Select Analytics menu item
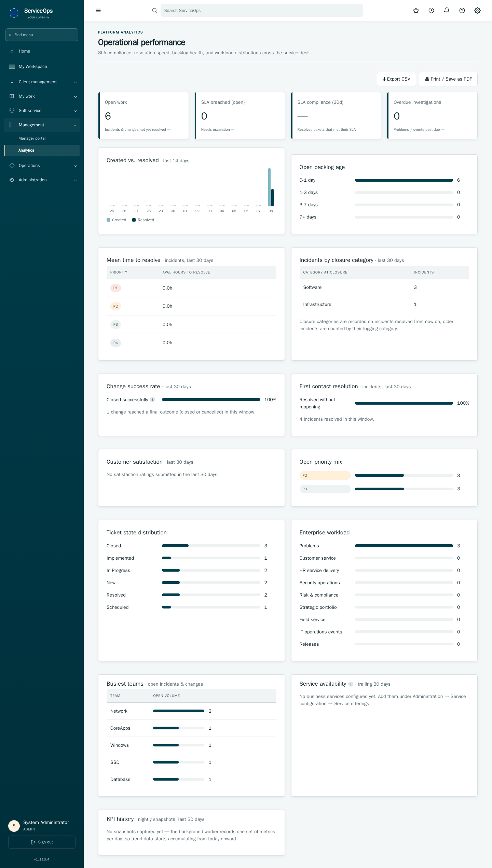 (x=42, y=151)
